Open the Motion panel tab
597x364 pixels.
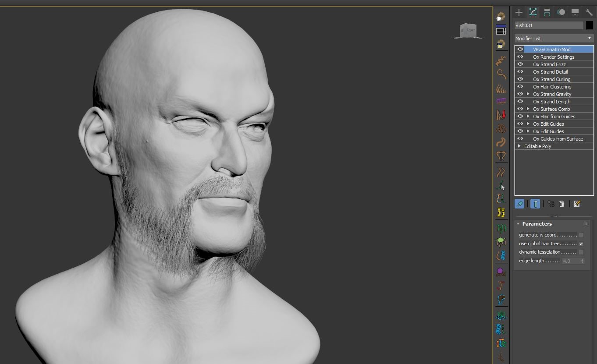pos(561,12)
